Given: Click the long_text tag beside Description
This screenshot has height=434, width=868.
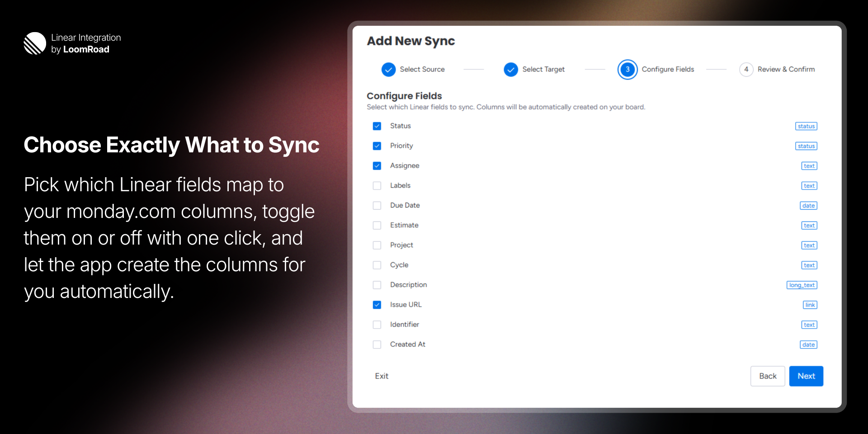Looking at the screenshot, I should (x=802, y=285).
